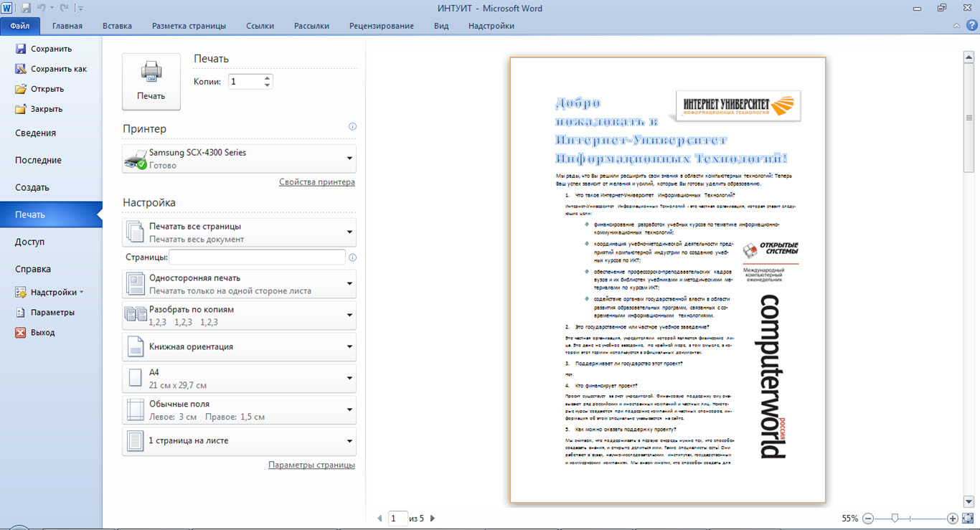
Task: Click the current page number box
Action: tap(397, 518)
